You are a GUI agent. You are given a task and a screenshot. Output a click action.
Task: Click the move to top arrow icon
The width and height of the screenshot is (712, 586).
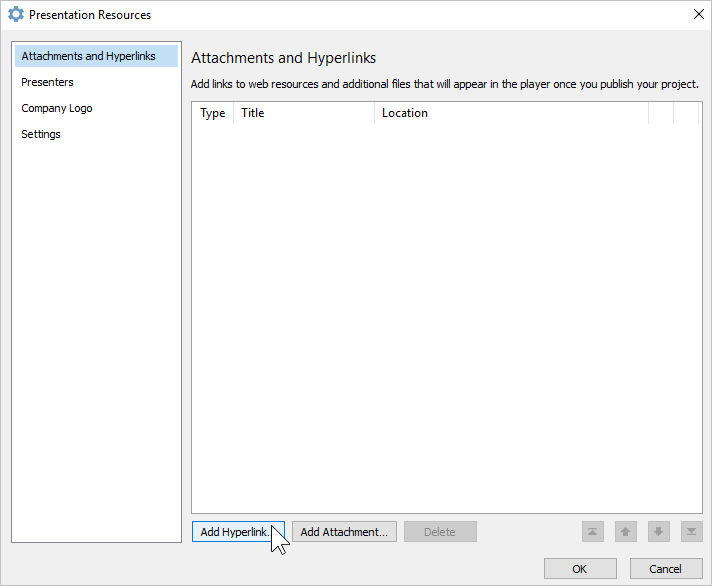click(593, 532)
